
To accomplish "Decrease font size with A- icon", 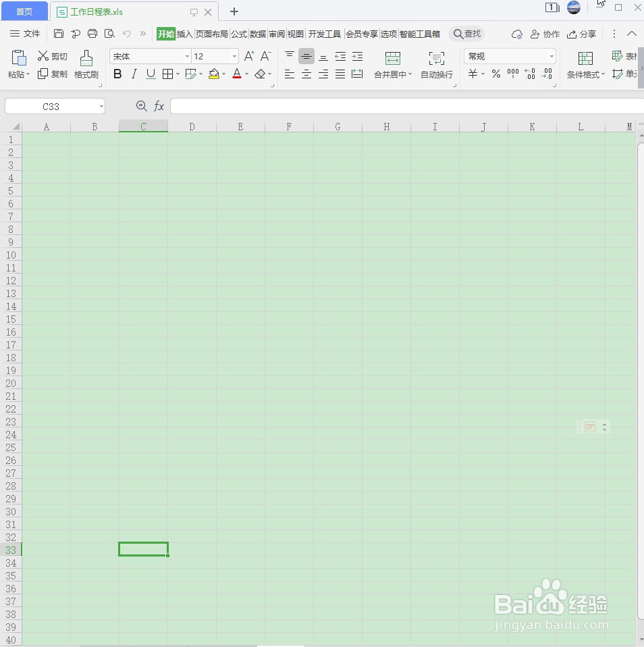I will [x=266, y=56].
